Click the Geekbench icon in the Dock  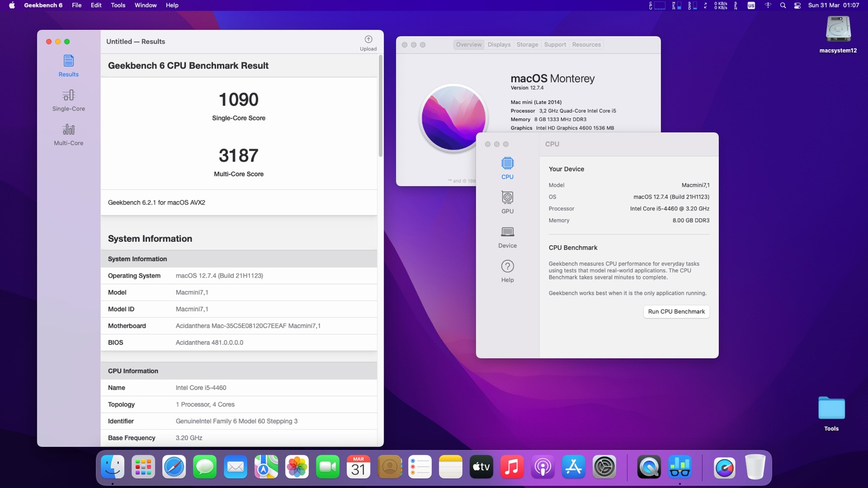[x=680, y=467]
